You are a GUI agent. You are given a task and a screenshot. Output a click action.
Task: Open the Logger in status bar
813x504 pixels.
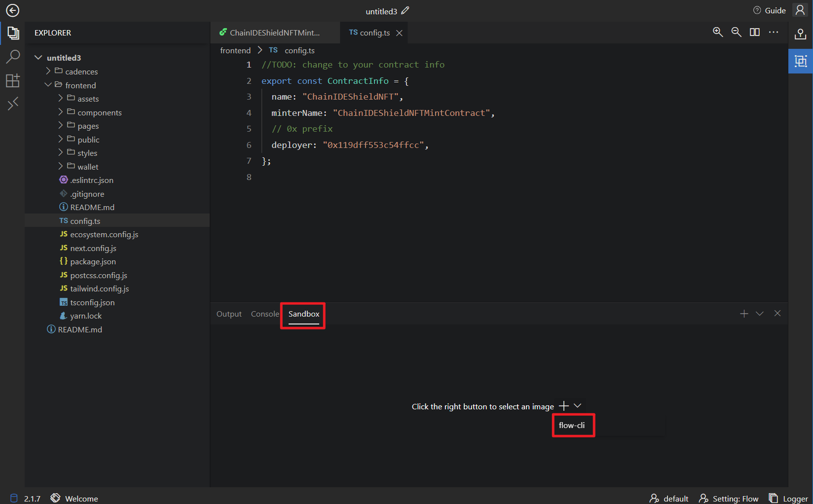pyautogui.click(x=788, y=499)
